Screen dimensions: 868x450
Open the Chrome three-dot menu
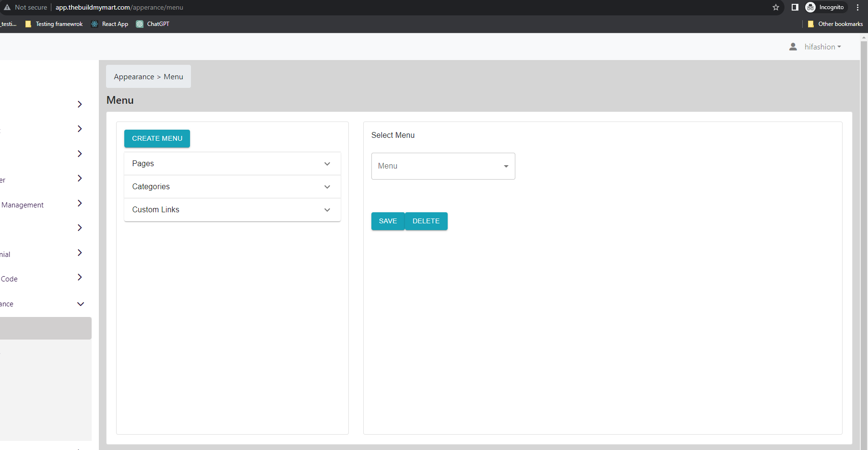tap(857, 7)
